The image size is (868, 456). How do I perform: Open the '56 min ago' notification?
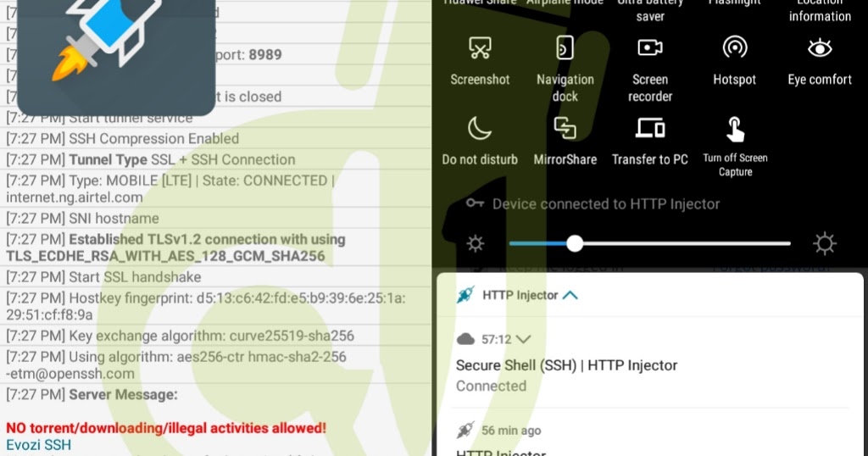[x=511, y=431]
